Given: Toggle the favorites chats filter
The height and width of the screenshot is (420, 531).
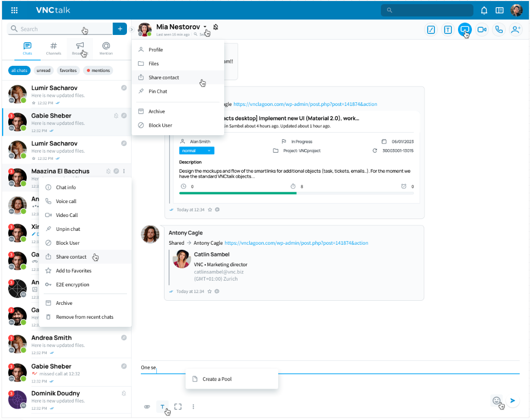Looking at the screenshot, I should tap(68, 70).
